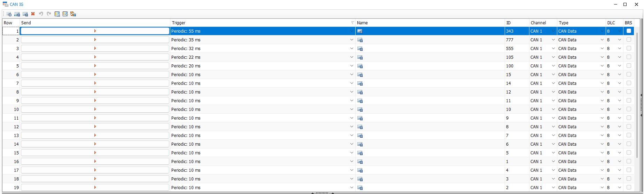The width and height of the screenshot is (644, 194).
Task: Open the Periodic: 55 ms trigger dropdown
Action: click(x=352, y=31)
